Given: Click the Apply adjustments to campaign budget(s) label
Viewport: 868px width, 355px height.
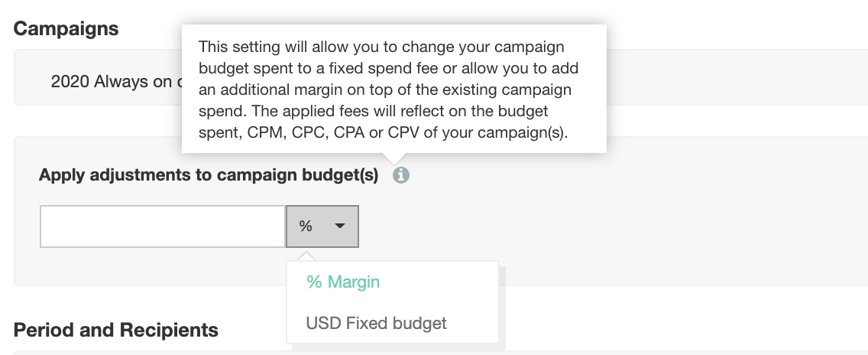Looking at the screenshot, I should pos(209,175).
